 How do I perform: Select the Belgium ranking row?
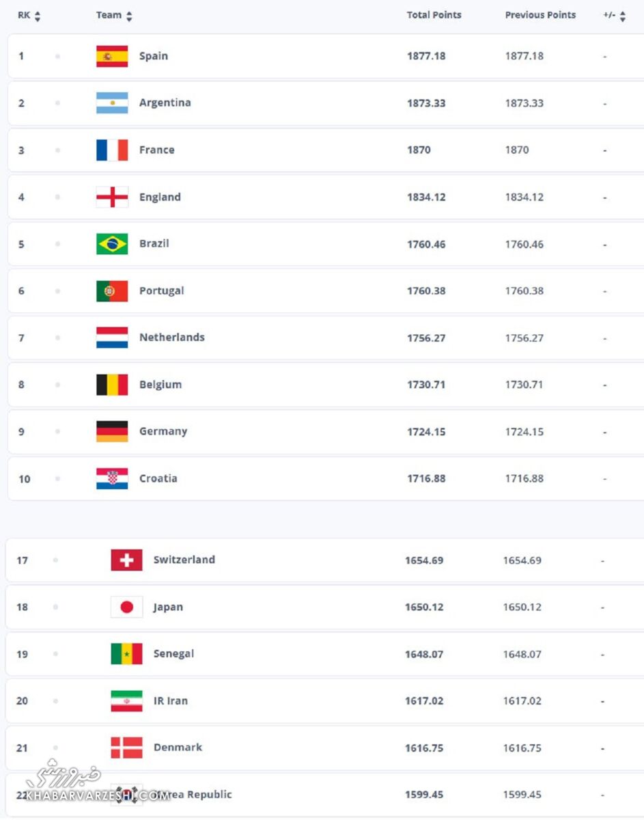321,385
